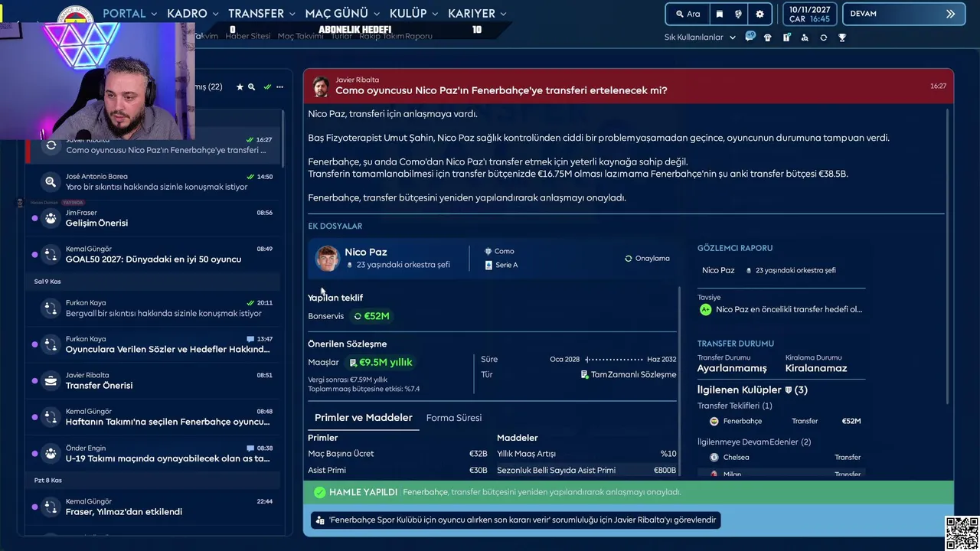The height and width of the screenshot is (551, 980).
Task: Expand the TRANSFER dropdown arrow
Action: (292, 15)
